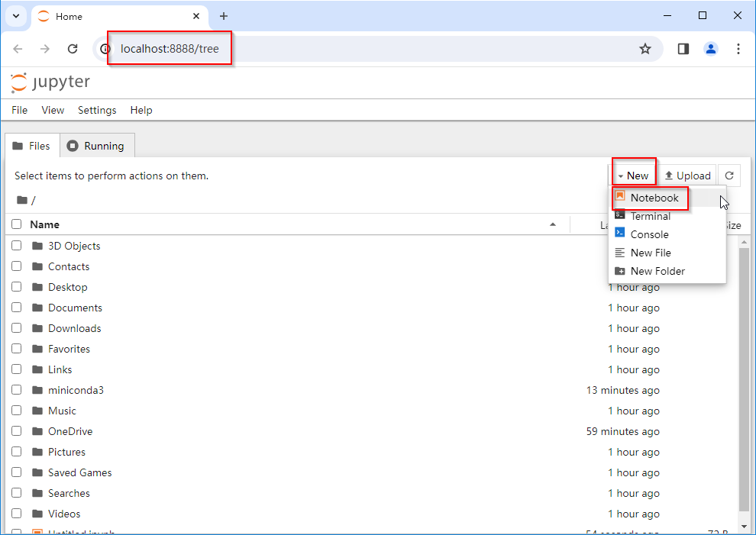Check the box next to Documents
Image resolution: width=756 pixels, height=535 pixels.
point(17,308)
